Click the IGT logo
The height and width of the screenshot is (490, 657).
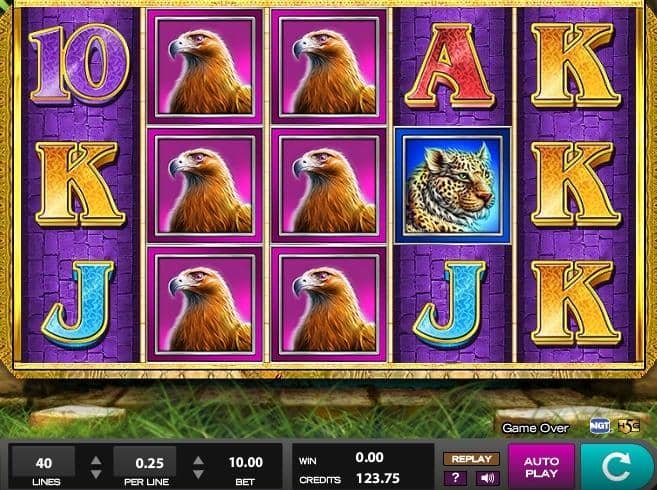(x=600, y=426)
